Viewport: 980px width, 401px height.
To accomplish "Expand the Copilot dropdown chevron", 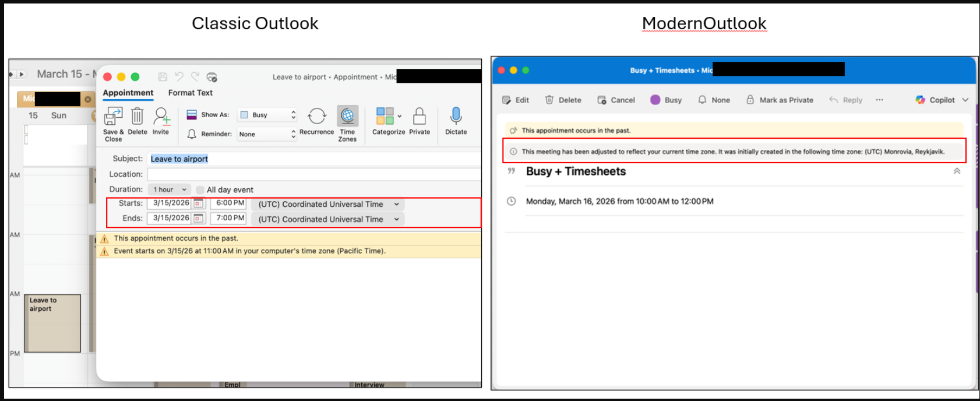I will (965, 100).
